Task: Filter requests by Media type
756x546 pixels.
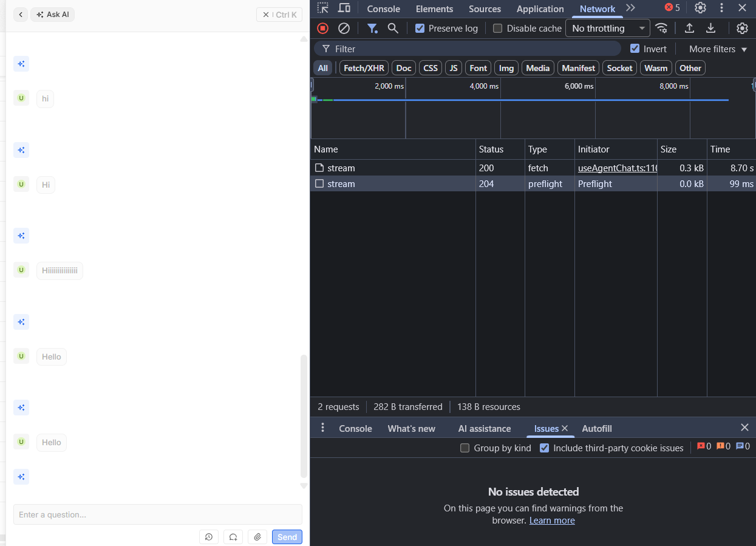Action: [537, 68]
